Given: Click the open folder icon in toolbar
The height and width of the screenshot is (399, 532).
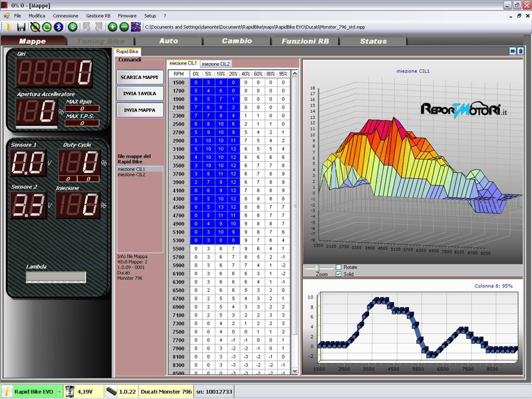Looking at the screenshot, I should [x=8, y=27].
